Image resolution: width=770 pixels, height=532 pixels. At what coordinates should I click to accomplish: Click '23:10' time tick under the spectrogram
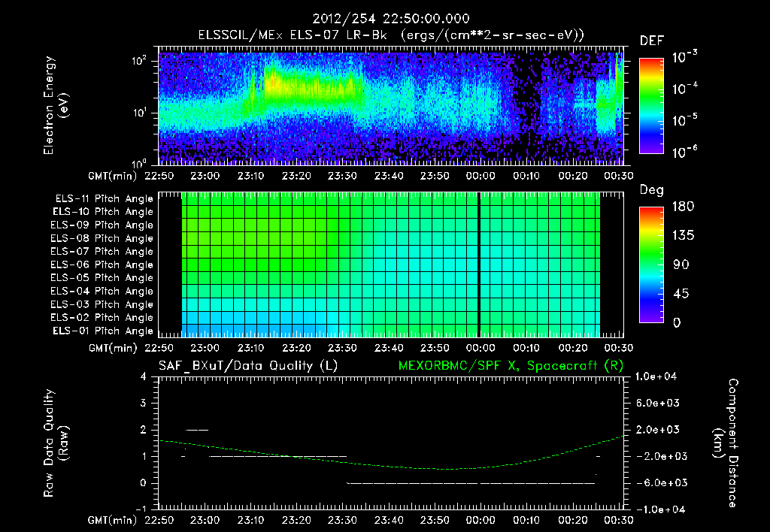coord(250,176)
